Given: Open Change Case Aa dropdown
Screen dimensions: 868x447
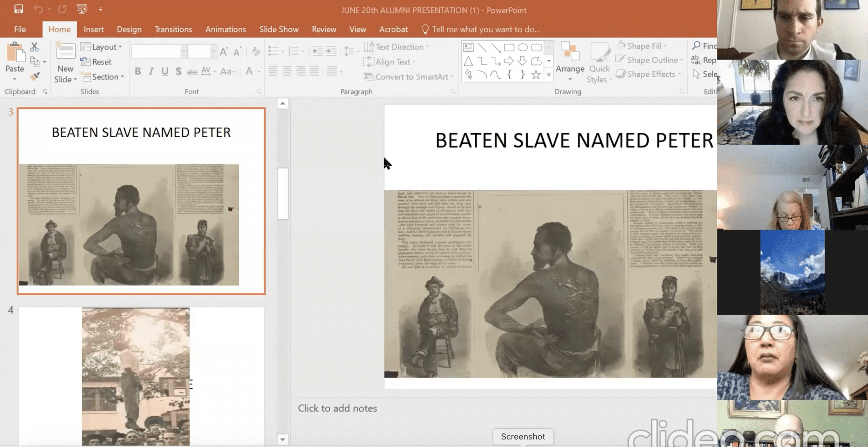Looking at the screenshot, I should coord(228,71).
